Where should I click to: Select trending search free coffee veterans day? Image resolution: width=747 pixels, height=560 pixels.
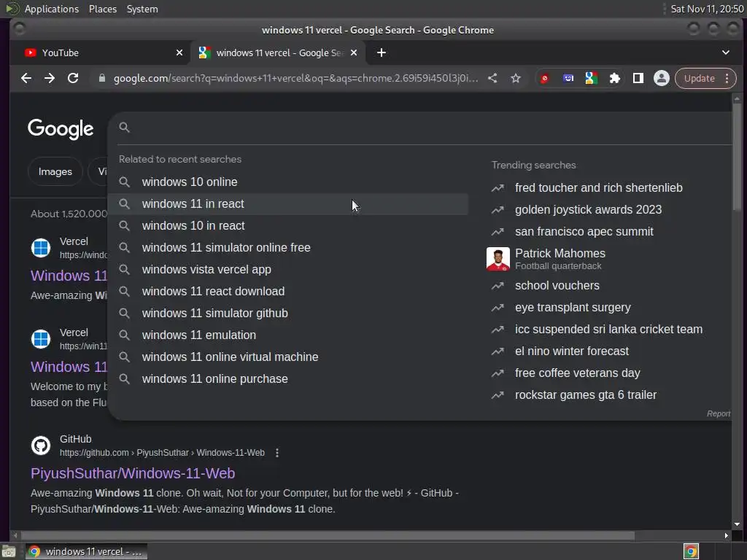pos(578,373)
